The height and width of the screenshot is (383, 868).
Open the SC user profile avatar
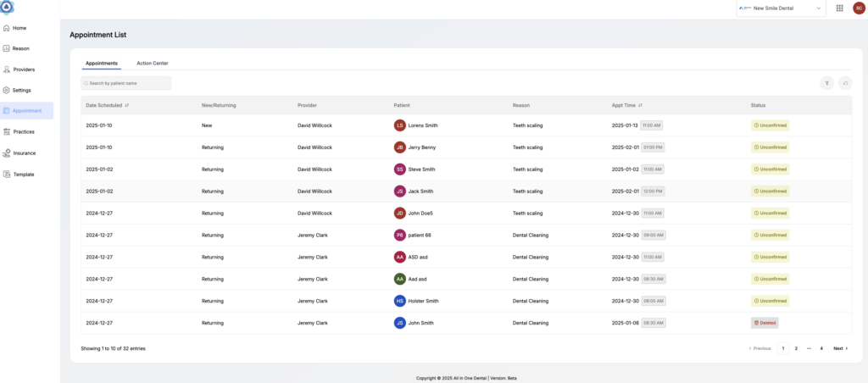[858, 8]
